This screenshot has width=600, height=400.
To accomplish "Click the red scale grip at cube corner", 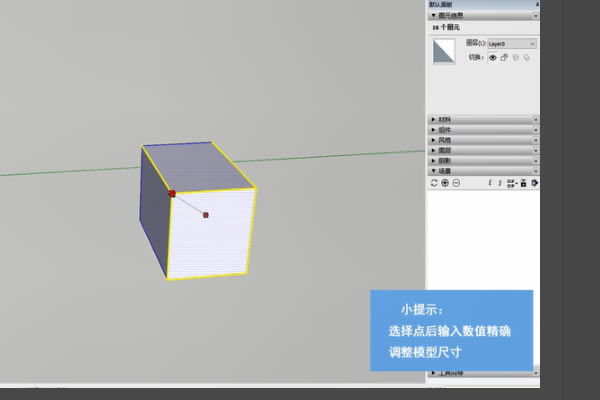I will tap(172, 193).
